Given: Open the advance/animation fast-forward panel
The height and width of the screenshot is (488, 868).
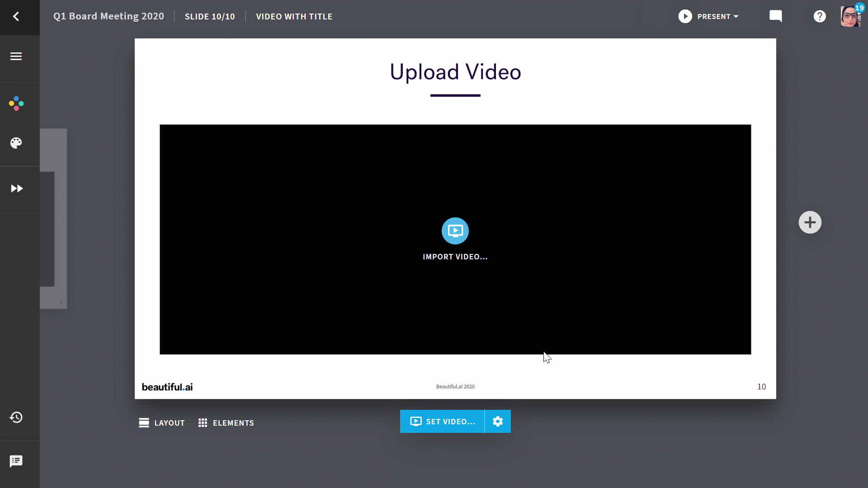Looking at the screenshot, I should coord(17,189).
